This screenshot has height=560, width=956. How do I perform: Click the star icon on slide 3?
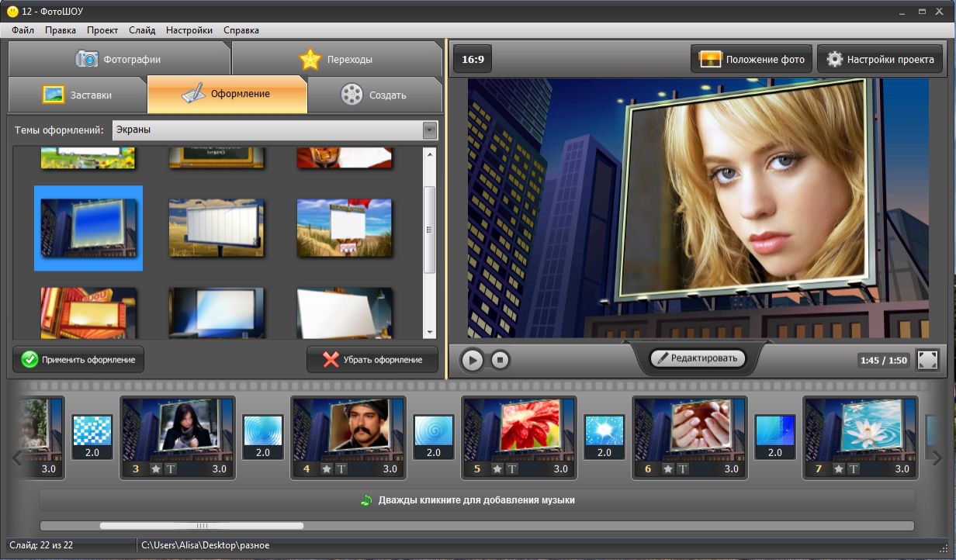tap(156, 468)
